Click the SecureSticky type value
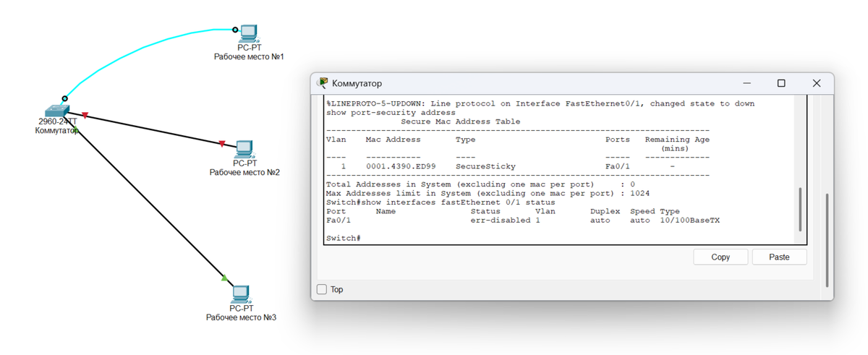 coord(485,166)
